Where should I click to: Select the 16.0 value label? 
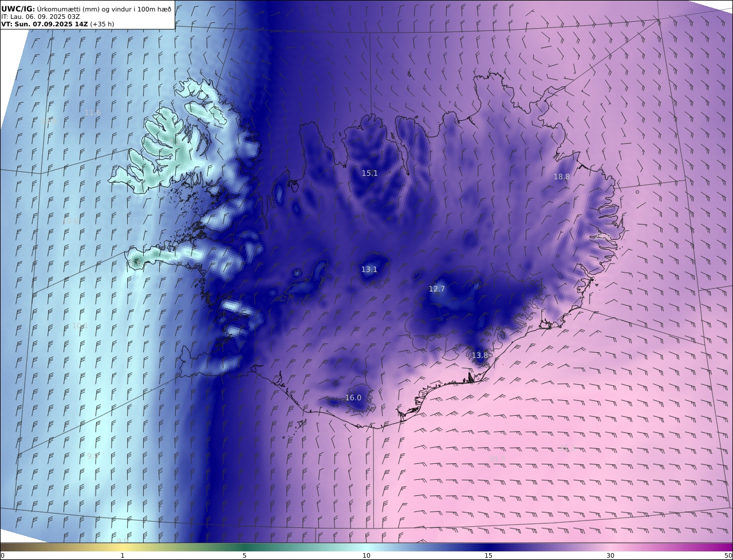[353, 398]
